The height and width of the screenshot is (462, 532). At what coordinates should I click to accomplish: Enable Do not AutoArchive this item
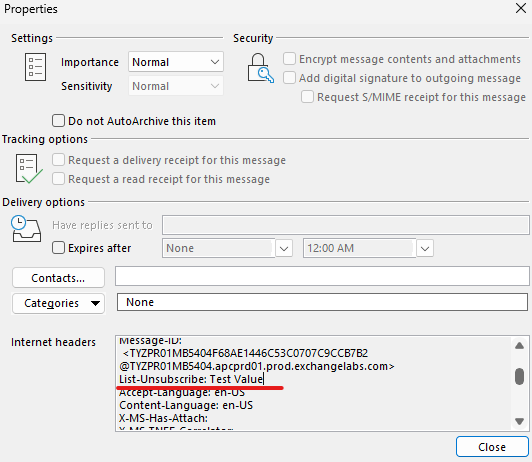click(58, 121)
